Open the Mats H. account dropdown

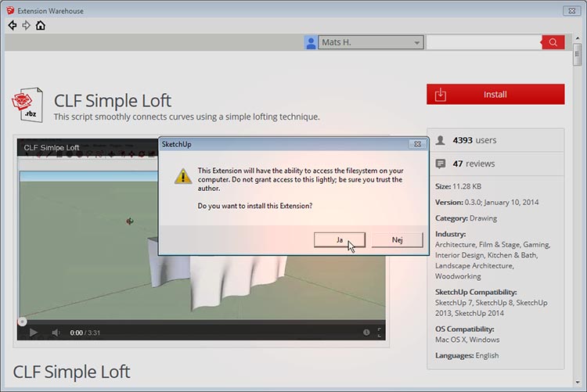[371, 42]
